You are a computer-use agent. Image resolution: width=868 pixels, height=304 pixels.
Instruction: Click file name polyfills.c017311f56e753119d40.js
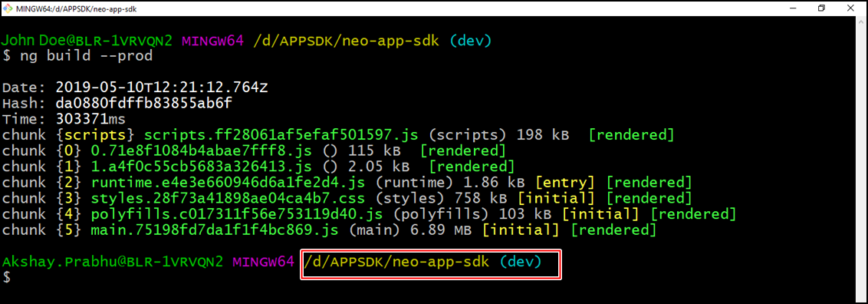point(236,213)
